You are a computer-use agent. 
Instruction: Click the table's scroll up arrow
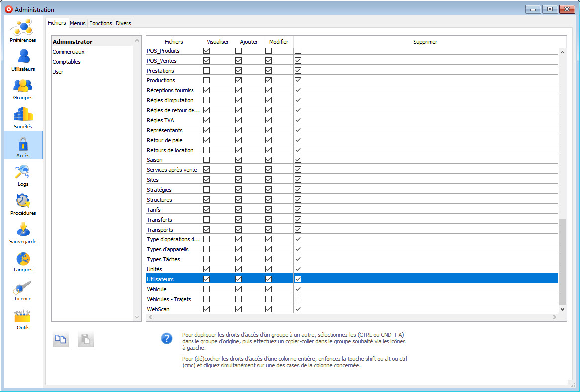pyautogui.click(x=563, y=52)
